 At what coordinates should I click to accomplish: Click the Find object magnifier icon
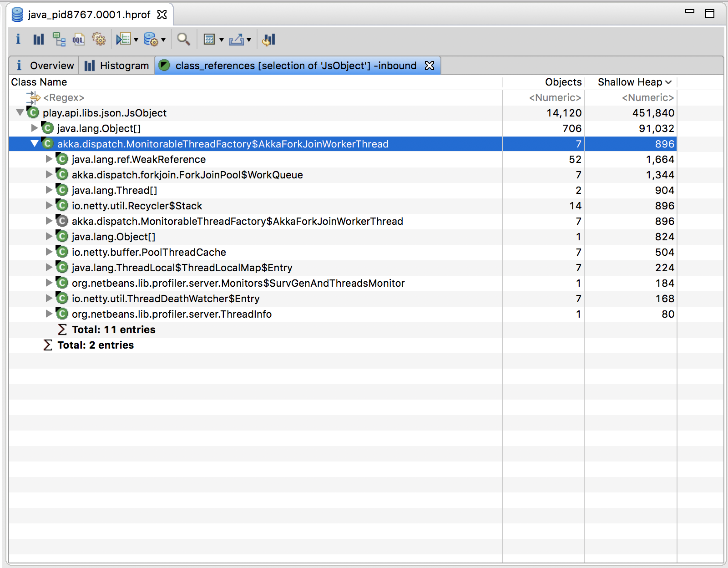click(x=183, y=39)
